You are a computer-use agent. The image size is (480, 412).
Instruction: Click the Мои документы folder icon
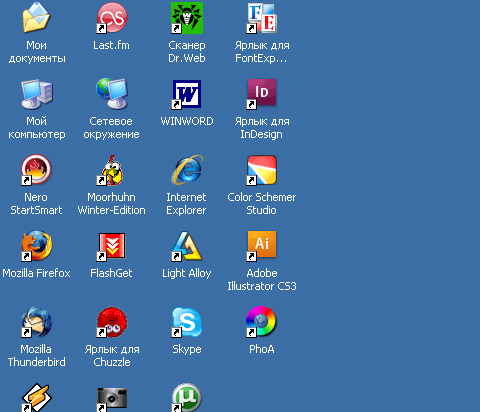tap(36, 18)
